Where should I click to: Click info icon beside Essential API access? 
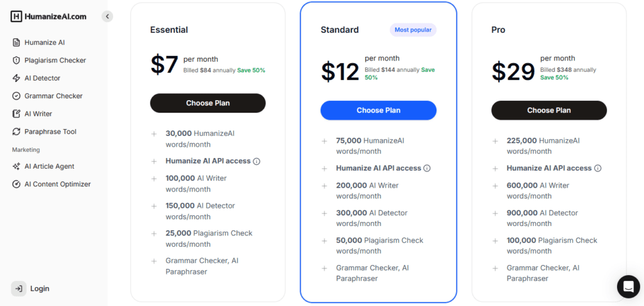click(x=257, y=161)
